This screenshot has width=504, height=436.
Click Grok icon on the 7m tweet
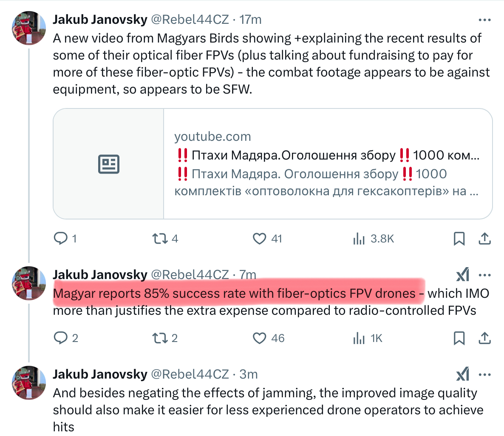click(463, 275)
